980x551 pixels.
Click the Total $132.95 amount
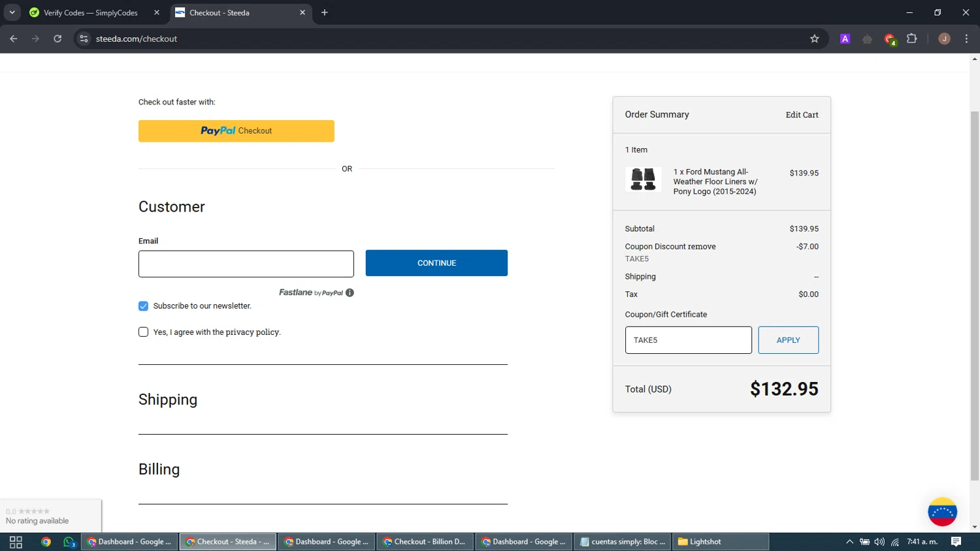[784, 389]
